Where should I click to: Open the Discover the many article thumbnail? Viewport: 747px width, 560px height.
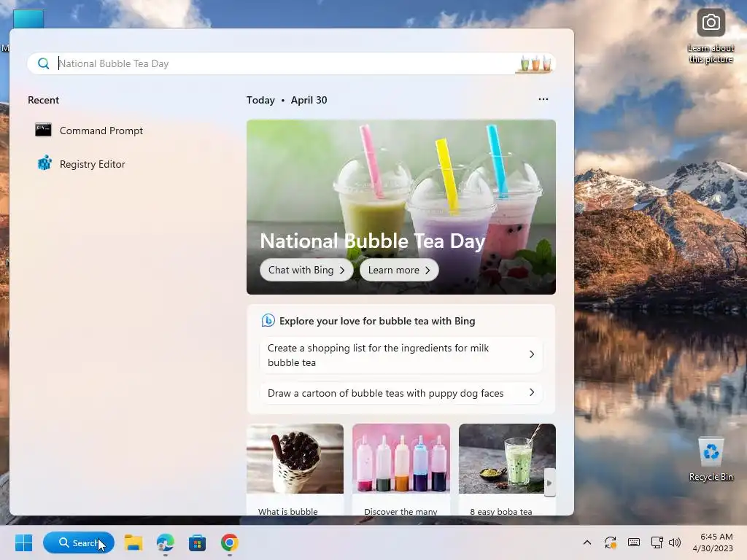point(400,459)
